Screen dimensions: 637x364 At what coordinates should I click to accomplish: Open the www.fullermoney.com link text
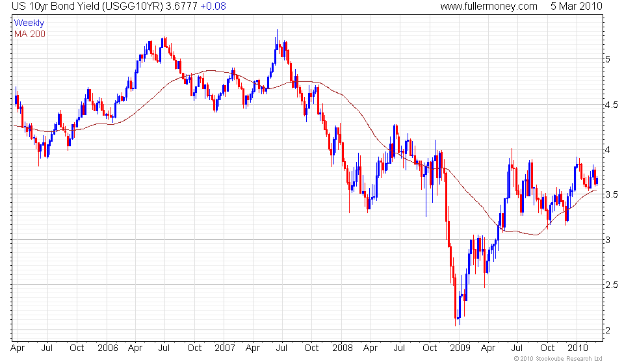click(x=489, y=6)
